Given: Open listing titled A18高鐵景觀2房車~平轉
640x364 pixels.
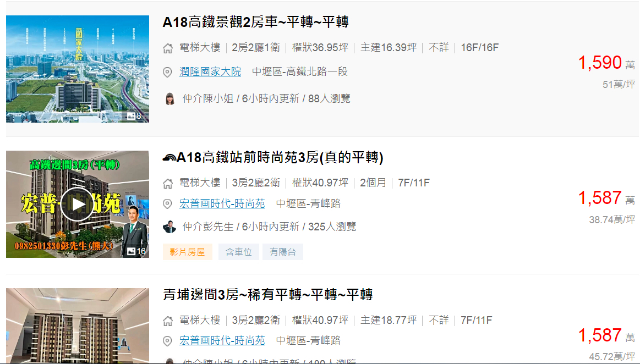Looking at the screenshot, I should (x=255, y=22).
